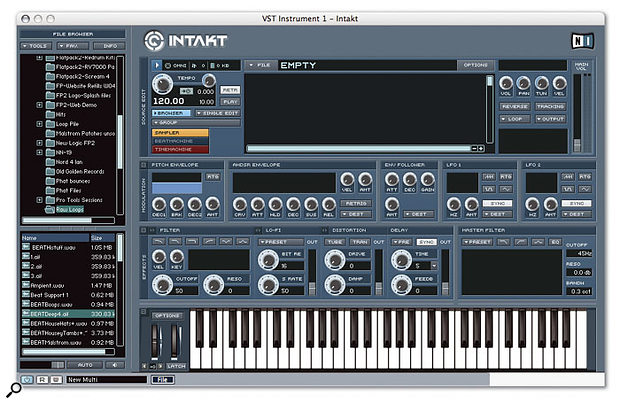The image size is (620, 404).
Task: Click the R button in bottom bar
Action: 42,379
